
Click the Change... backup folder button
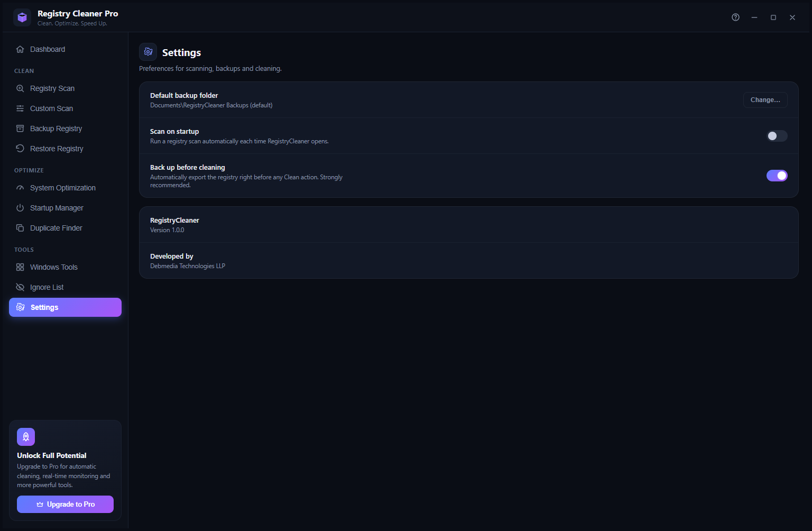click(x=765, y=100)
